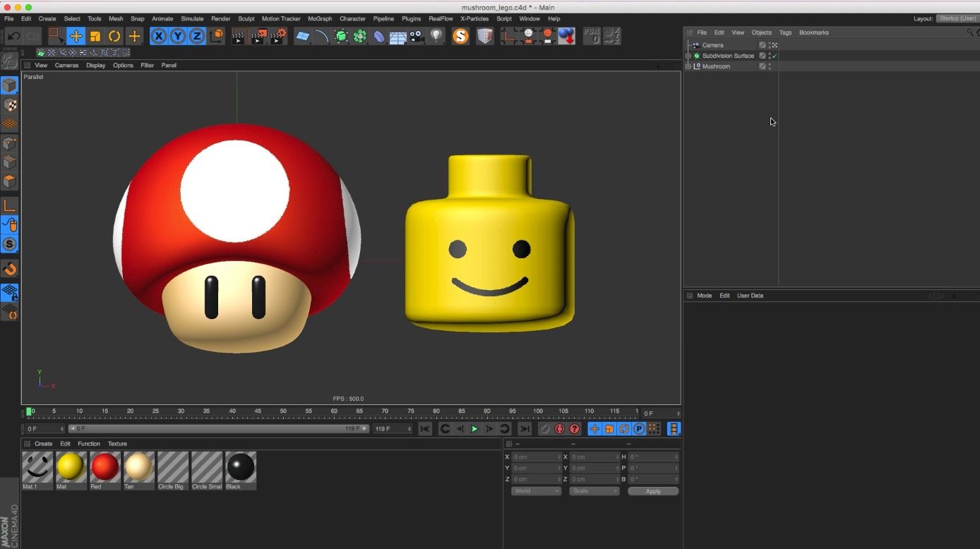Screen dimensions: 980x549
Task: Add a Subdivision Surface generator
Action: [341, 36]
